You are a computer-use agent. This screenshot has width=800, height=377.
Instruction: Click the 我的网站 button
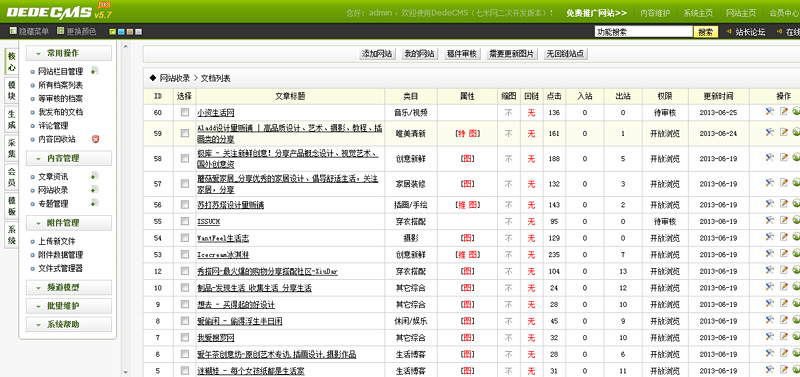[419, 54]
